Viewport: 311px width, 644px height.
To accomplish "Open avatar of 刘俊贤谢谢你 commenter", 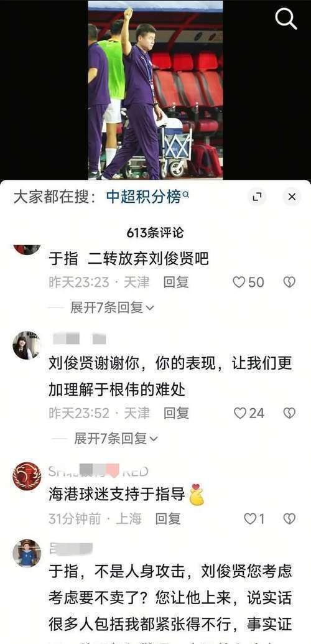I will tap(27, 345).
